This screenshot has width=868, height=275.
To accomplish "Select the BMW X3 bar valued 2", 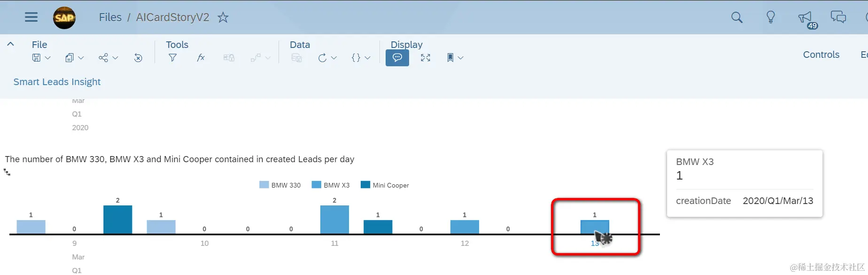I will tap(334, 220).
